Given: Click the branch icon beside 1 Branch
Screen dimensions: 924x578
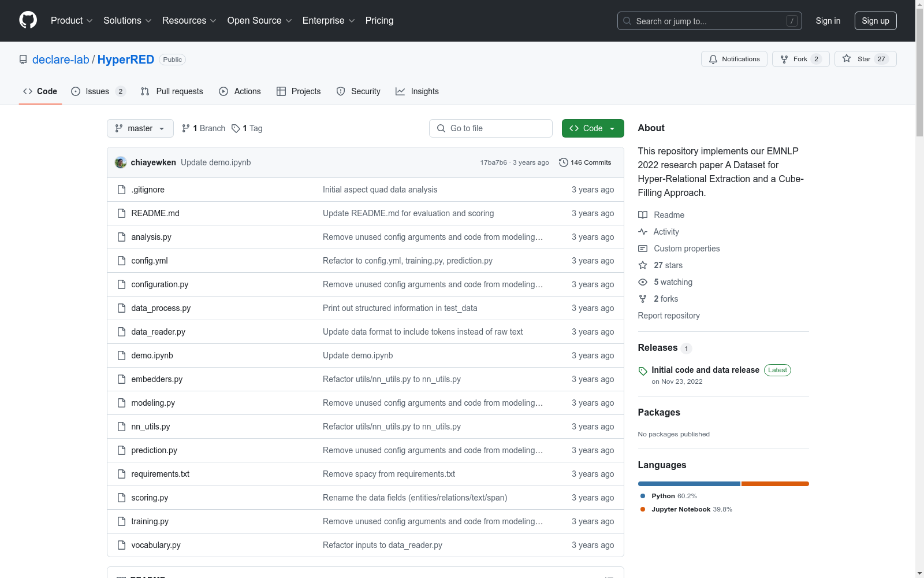Looking at the screenshot, I should click(186, 128).
